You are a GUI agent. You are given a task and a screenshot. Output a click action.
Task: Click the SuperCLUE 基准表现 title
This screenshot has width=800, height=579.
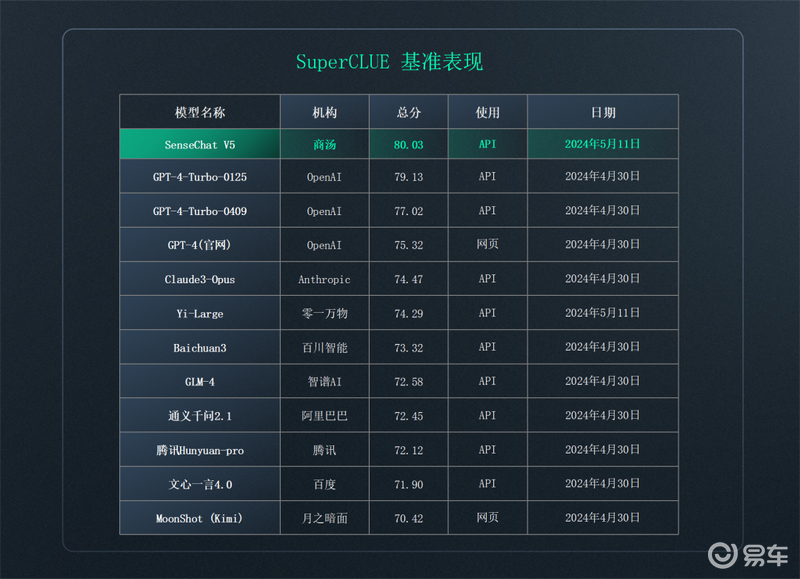pos(389,62)
